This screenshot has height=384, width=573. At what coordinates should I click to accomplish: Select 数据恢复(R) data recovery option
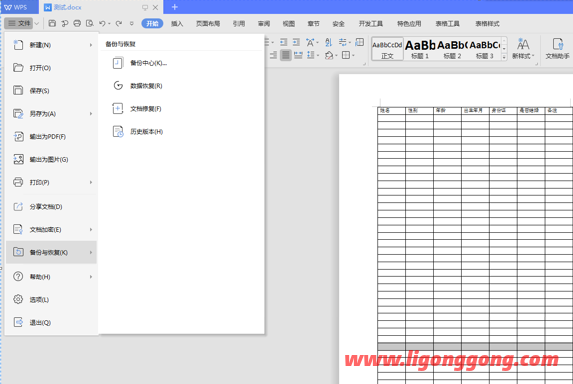click(x=146, y=86)
